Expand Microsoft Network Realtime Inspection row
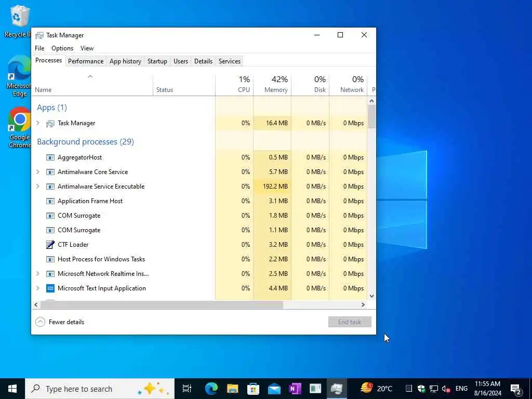532x399 pixels. [37, 274]
